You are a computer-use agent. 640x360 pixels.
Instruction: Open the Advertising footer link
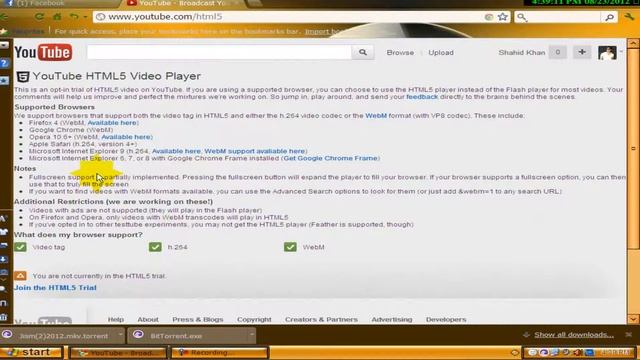392,320
